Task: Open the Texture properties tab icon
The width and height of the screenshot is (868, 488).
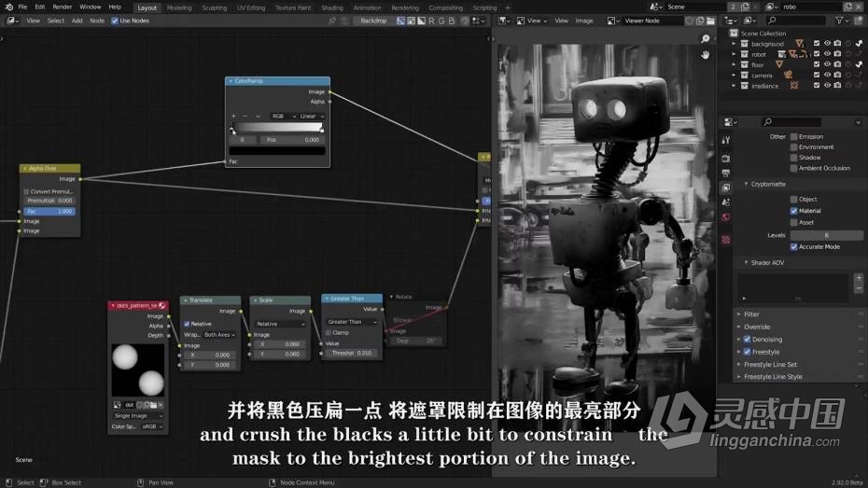Action: [x=726, y=240]
